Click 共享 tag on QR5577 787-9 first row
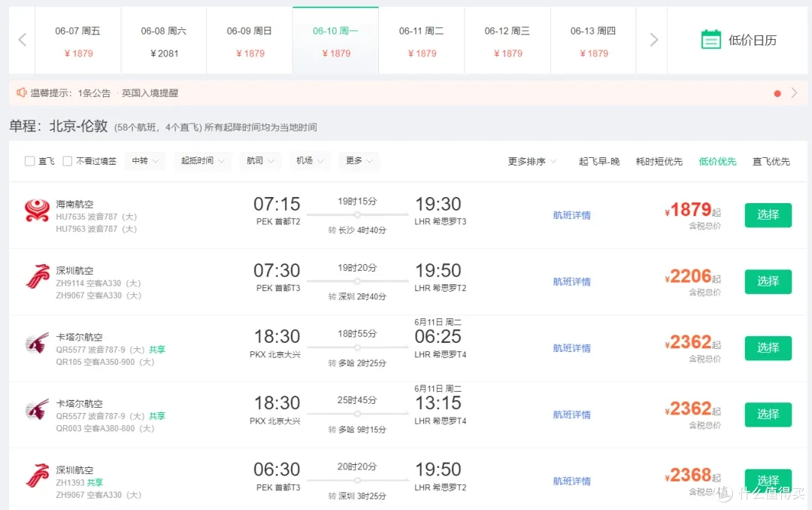 coord(157,349)
